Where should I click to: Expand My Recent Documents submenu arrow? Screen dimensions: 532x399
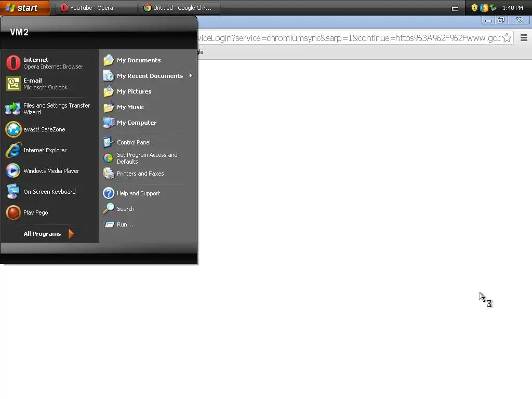tap(190, 76)
